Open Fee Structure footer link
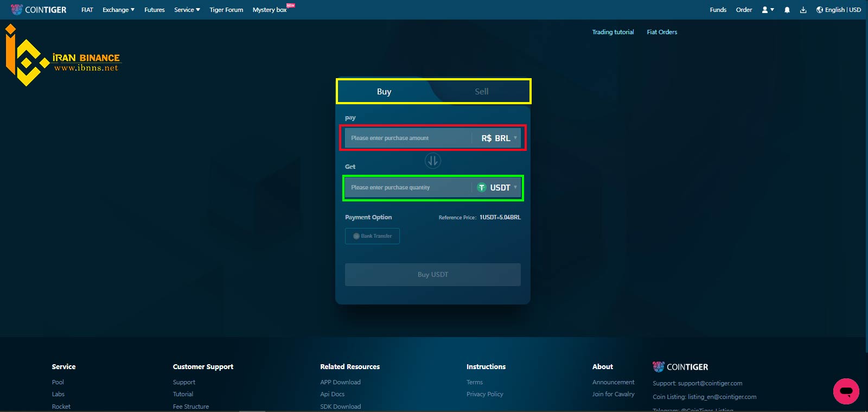 pos(191,407)
